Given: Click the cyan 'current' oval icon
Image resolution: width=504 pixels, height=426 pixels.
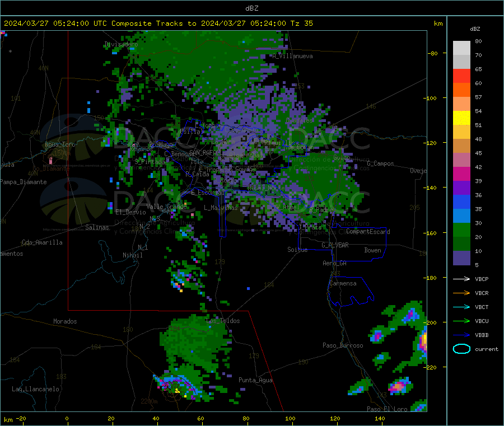Looking at the screenshot, I should [x=461, y=349].
